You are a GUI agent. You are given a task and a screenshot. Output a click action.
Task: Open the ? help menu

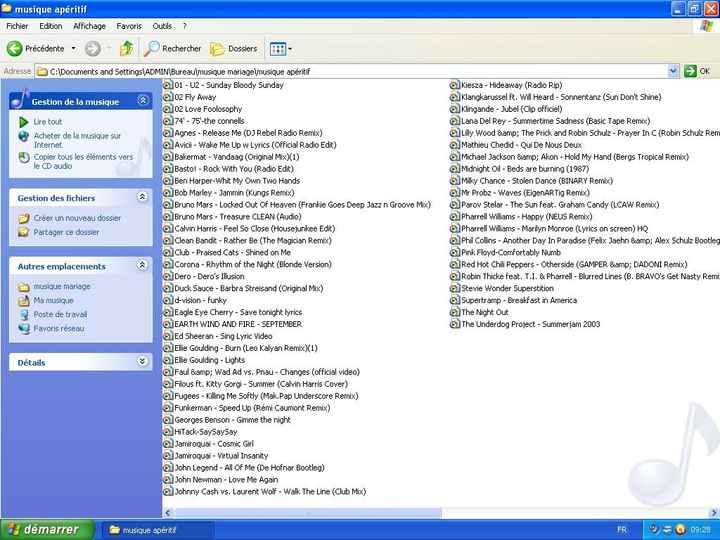(x=185, y=26)
